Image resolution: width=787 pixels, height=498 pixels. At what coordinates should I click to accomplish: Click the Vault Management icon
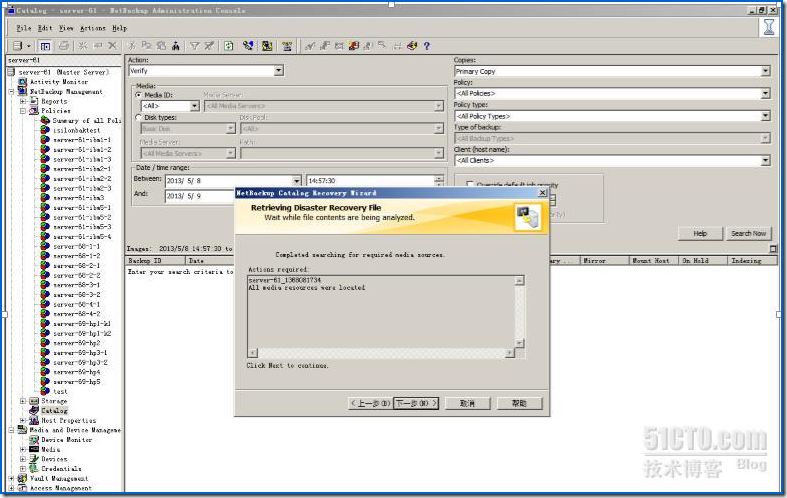[23, 478]
